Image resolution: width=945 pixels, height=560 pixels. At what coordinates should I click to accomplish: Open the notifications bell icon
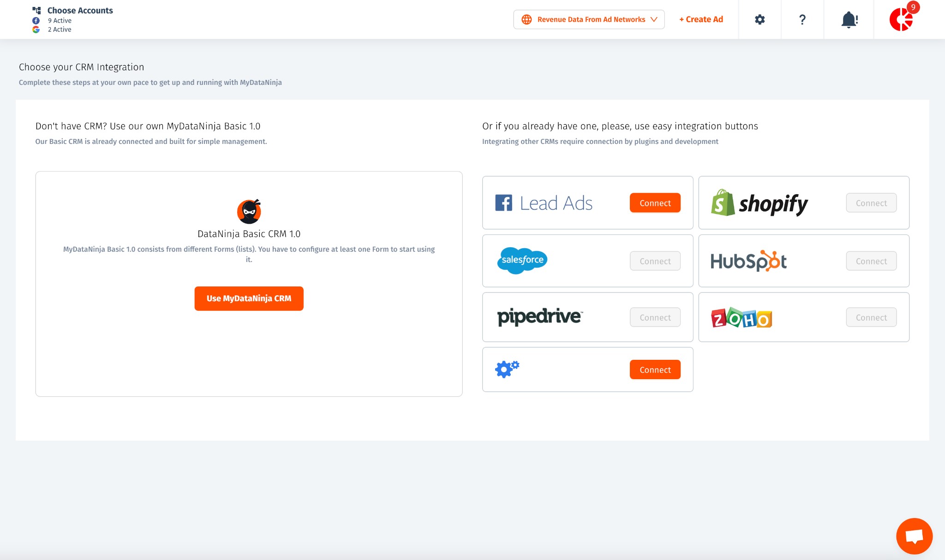click(849, 19)
